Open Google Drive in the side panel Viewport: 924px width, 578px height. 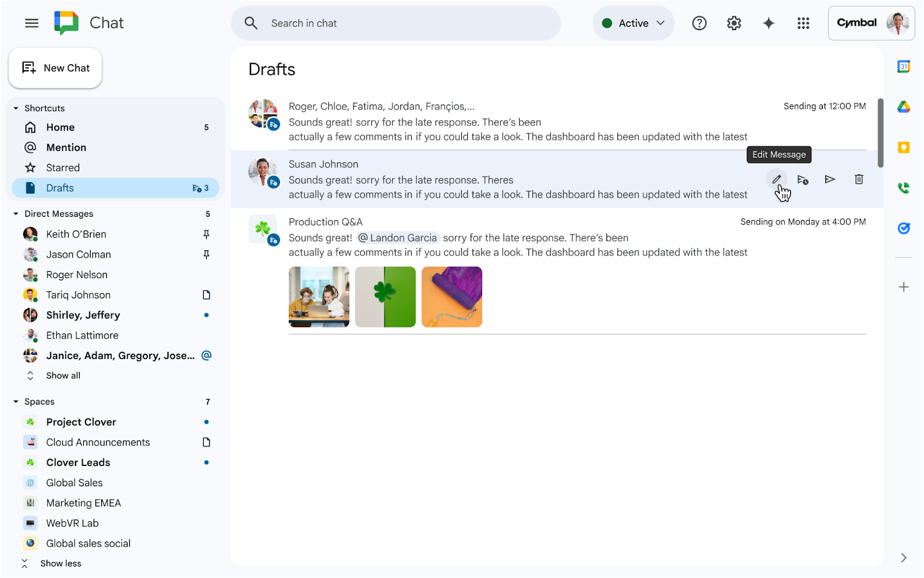(904, 106)
